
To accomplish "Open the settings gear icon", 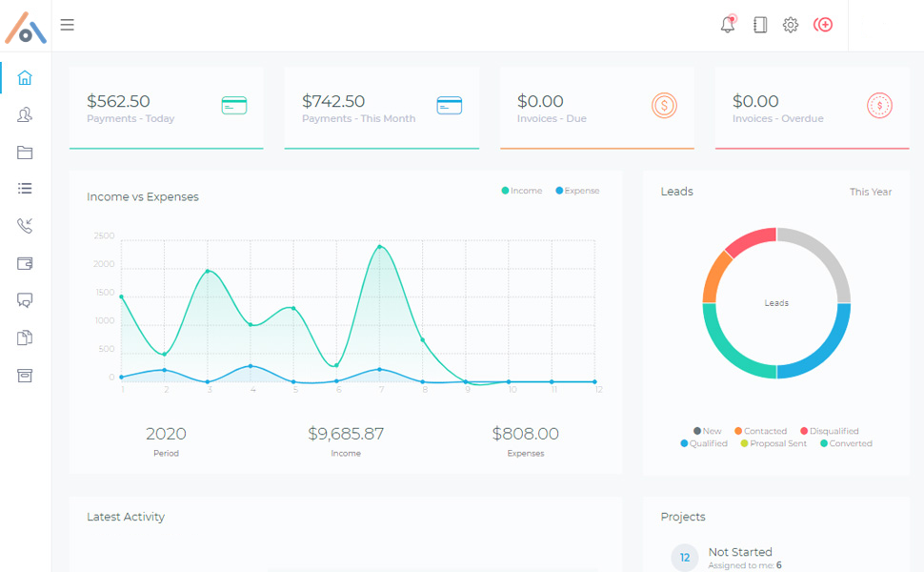I will coord(791,25).
